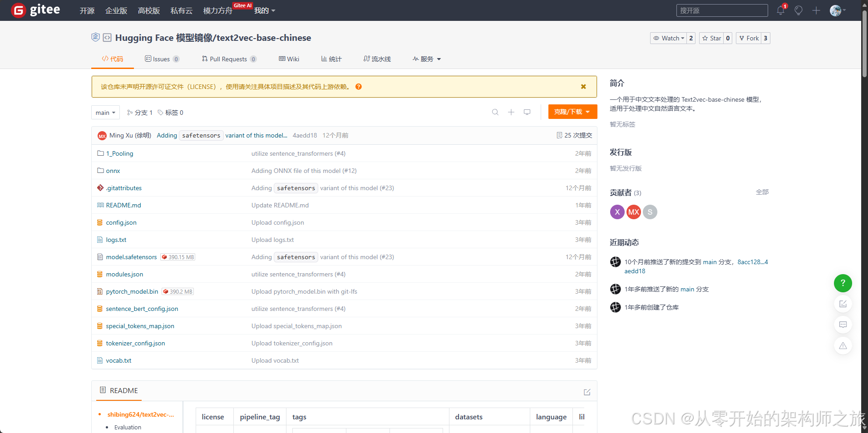
Task: Switch to the Issues tab
Action: (x=160, y=59)
